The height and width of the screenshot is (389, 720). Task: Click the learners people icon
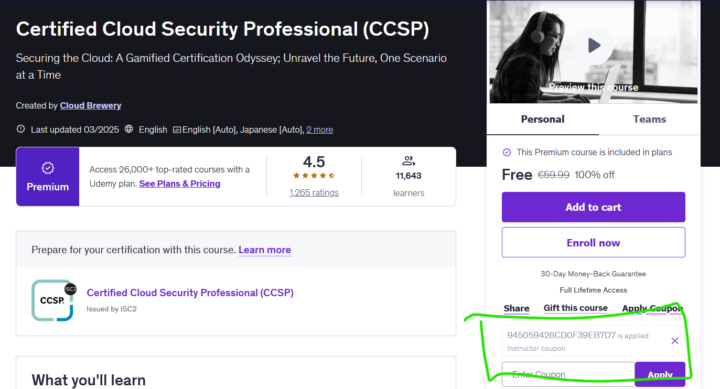coord(408,161)
